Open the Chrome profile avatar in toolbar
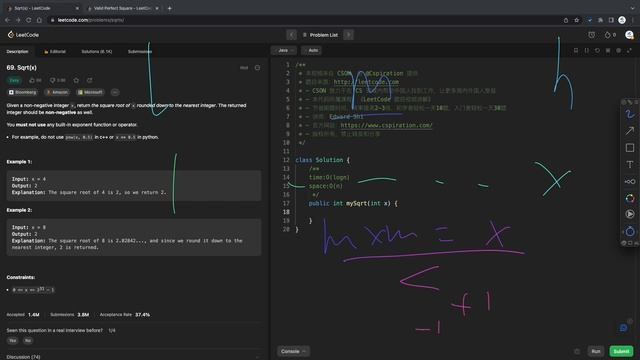Image resolution: width=640 pixels, height=360 pixels. click(x=622, y=20)
